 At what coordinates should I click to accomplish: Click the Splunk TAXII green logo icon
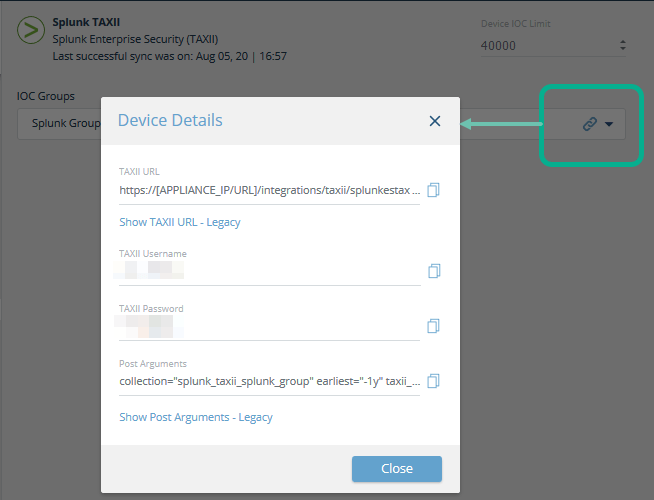pyautogui.click(x=31, y=30)
